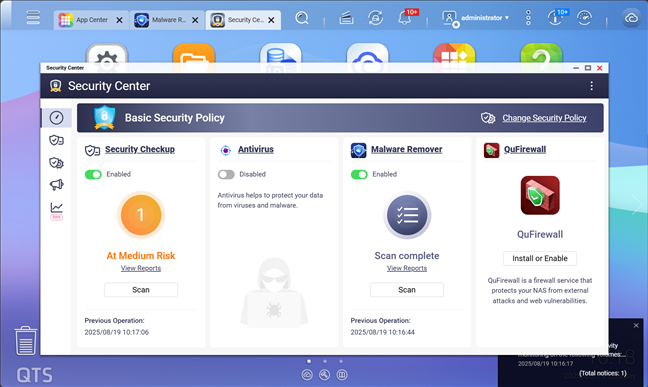Open notifications megaphone in the sidebar

pos(57,184)
